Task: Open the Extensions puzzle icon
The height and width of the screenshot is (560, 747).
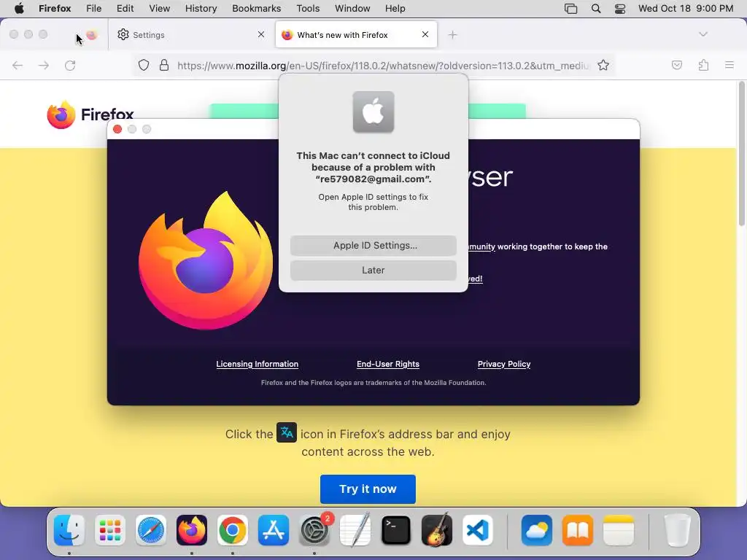Action: (x=704, y=65)
